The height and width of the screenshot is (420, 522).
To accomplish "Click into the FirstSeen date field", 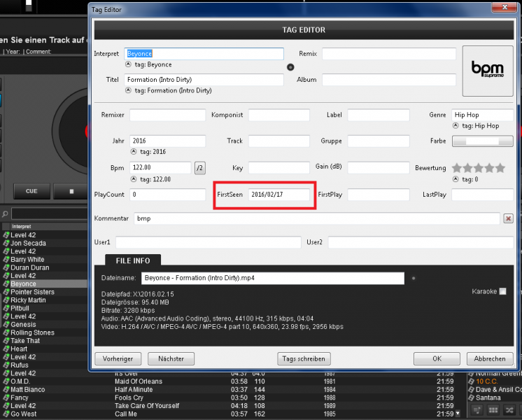I will 279,195.
